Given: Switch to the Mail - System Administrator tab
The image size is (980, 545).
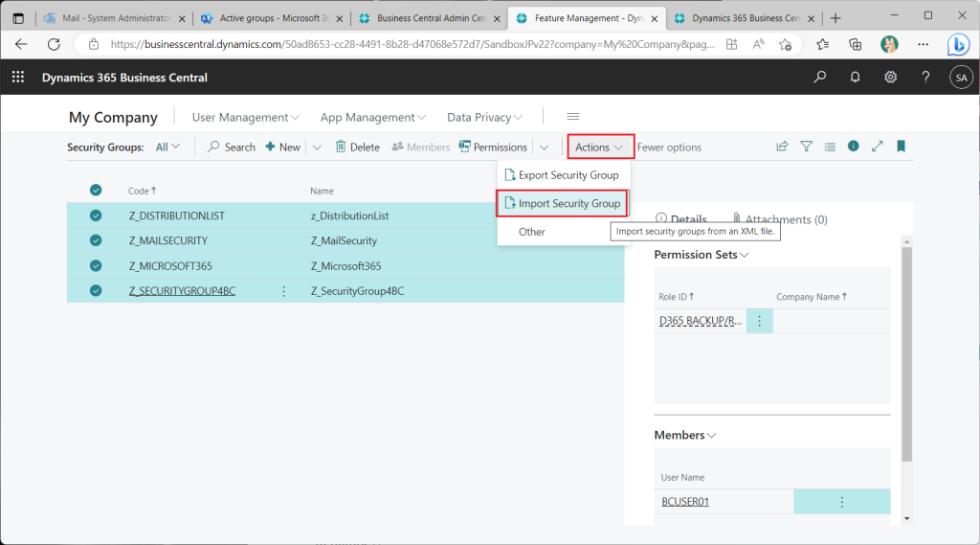Looking at the screenshot, I should point(115,18).
